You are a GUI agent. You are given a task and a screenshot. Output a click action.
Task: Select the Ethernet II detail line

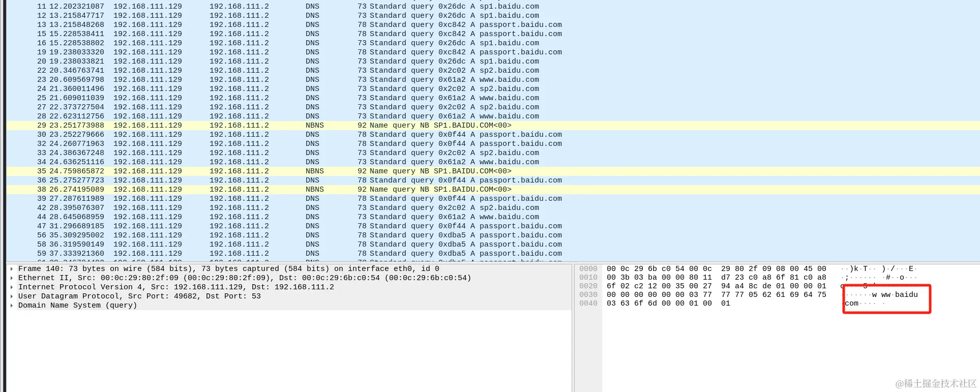[x=289, y=278]
